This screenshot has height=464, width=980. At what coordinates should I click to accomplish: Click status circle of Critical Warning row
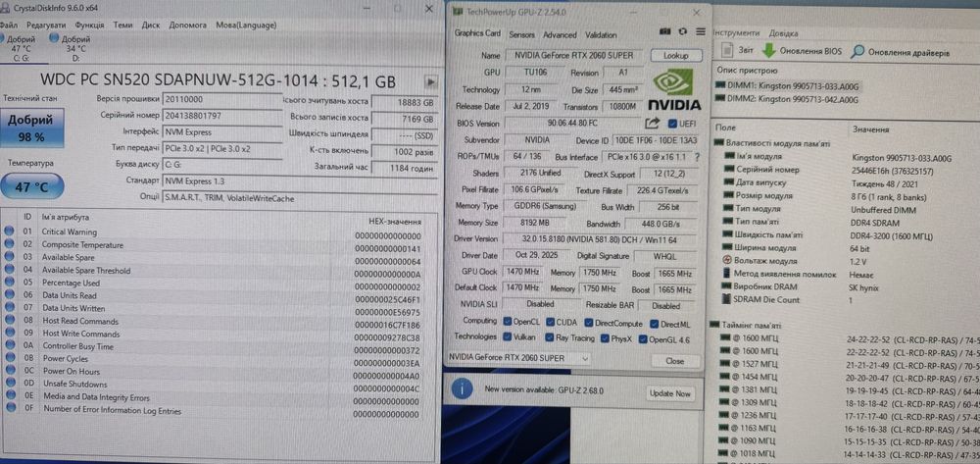(x=9, y=231)
